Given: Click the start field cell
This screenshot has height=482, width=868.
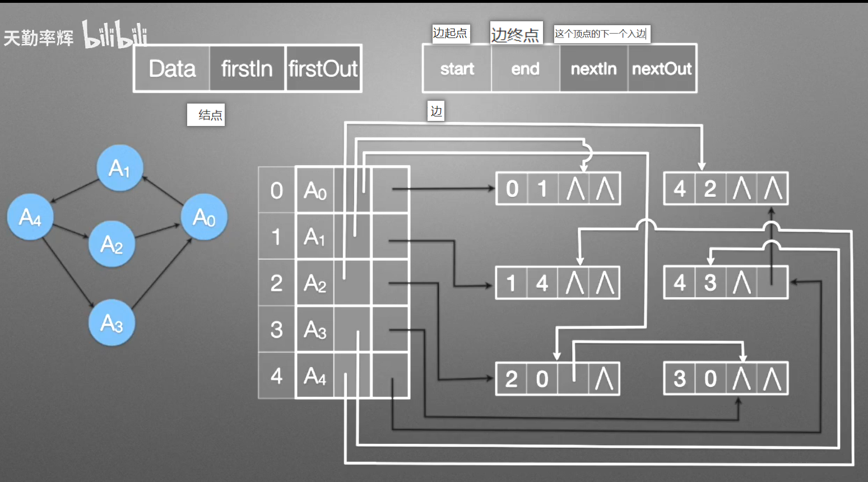Looking at the screenshot, I should pyautogui.click(x=457, y=69).
